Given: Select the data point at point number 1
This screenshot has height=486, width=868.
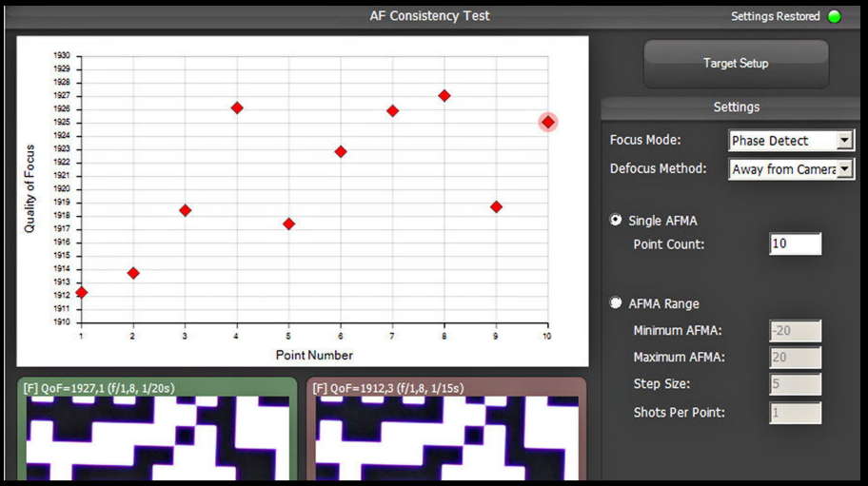Looking at the screenshot, I should click(x=82, y=292).
